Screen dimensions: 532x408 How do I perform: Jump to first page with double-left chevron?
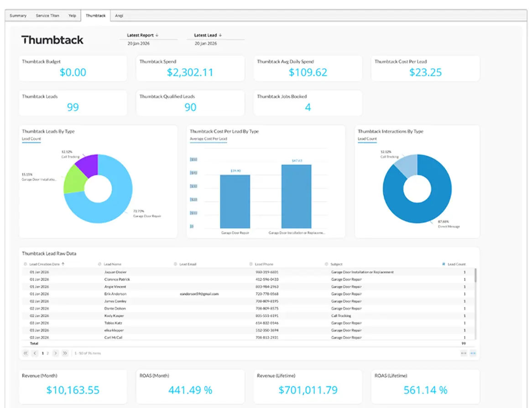[x=26, y=353]
